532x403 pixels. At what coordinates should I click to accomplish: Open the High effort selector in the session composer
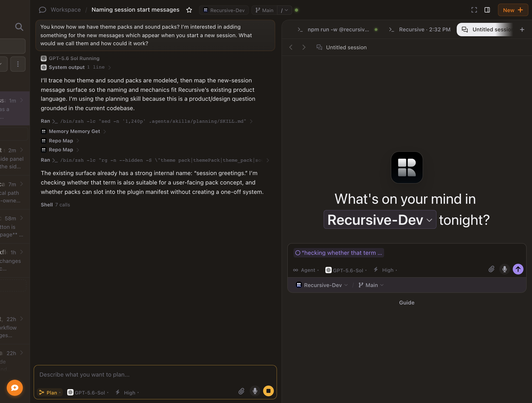385,270
